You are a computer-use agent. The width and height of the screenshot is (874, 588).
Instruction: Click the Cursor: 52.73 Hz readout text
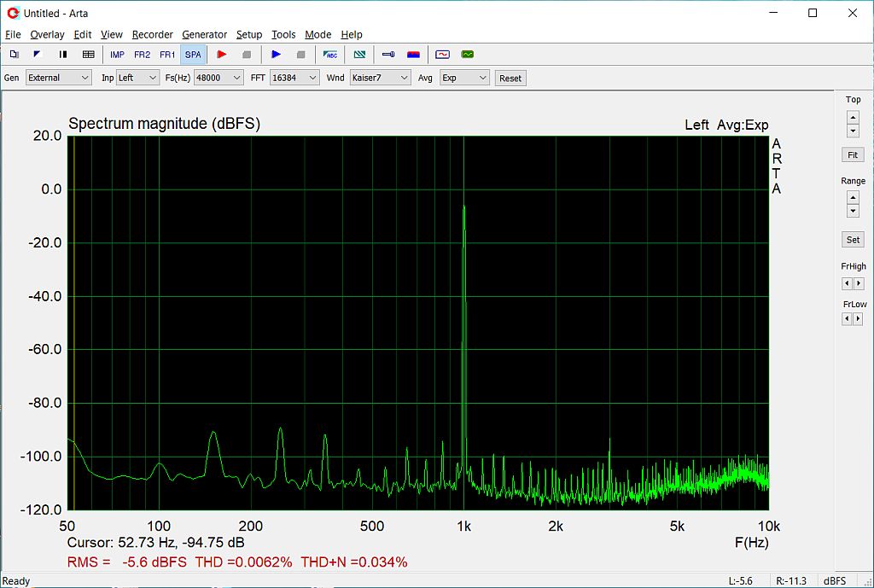tap(155, 542)
